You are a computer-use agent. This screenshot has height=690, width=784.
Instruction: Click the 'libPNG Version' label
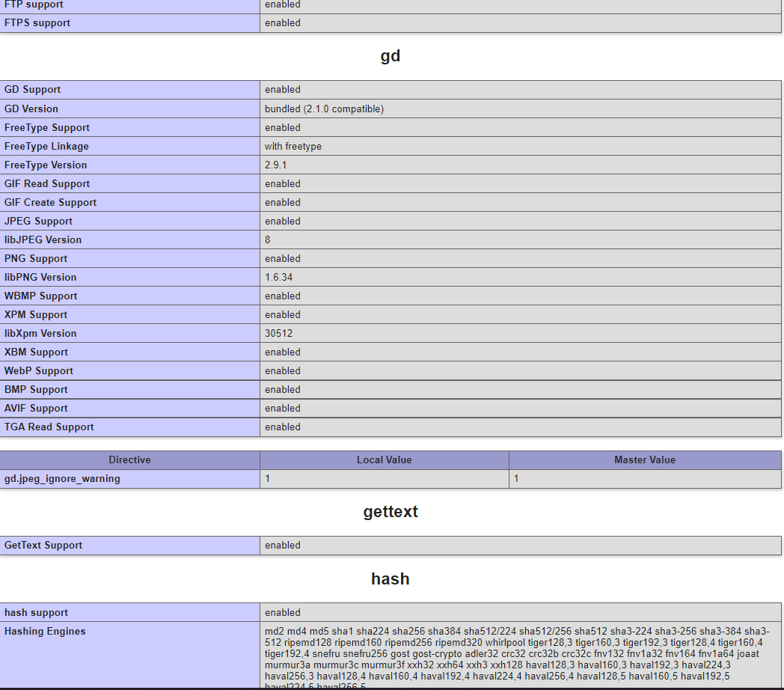click(x=40, y=277)
